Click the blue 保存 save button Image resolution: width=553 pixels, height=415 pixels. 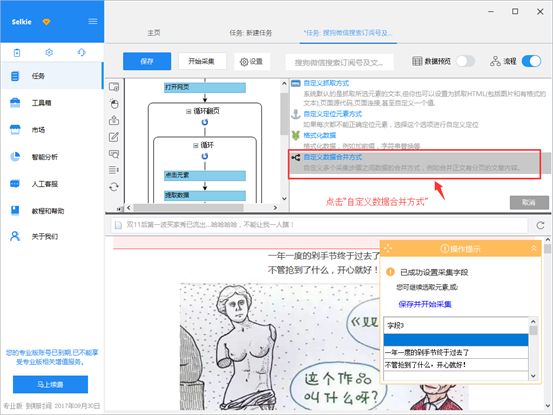(147, 61)
